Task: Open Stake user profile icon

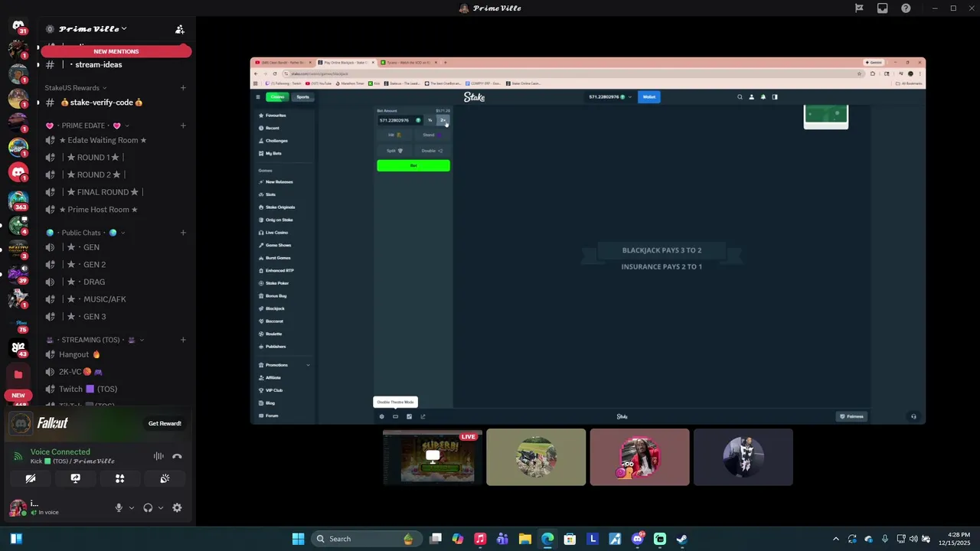Action: (x=751, y=97)
